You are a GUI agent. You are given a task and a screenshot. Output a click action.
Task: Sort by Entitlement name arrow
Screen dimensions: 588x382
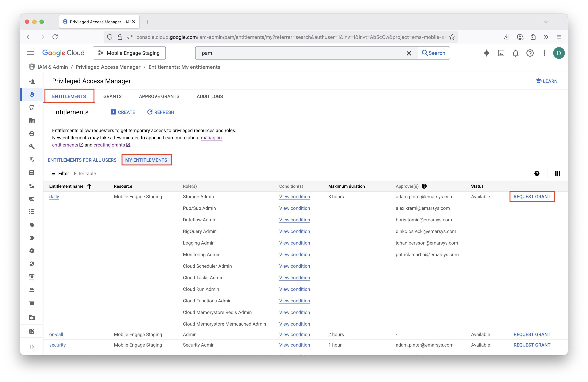pos(89,186)
